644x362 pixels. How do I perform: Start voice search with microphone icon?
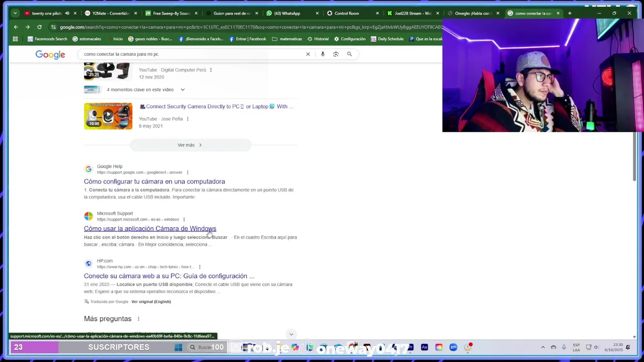coord(323,54)
